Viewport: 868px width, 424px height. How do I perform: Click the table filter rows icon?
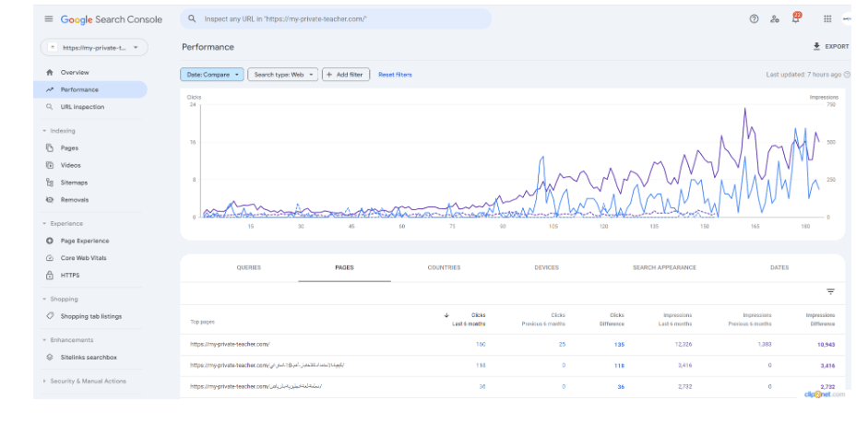pyautogui.click(x=830, y=291)
